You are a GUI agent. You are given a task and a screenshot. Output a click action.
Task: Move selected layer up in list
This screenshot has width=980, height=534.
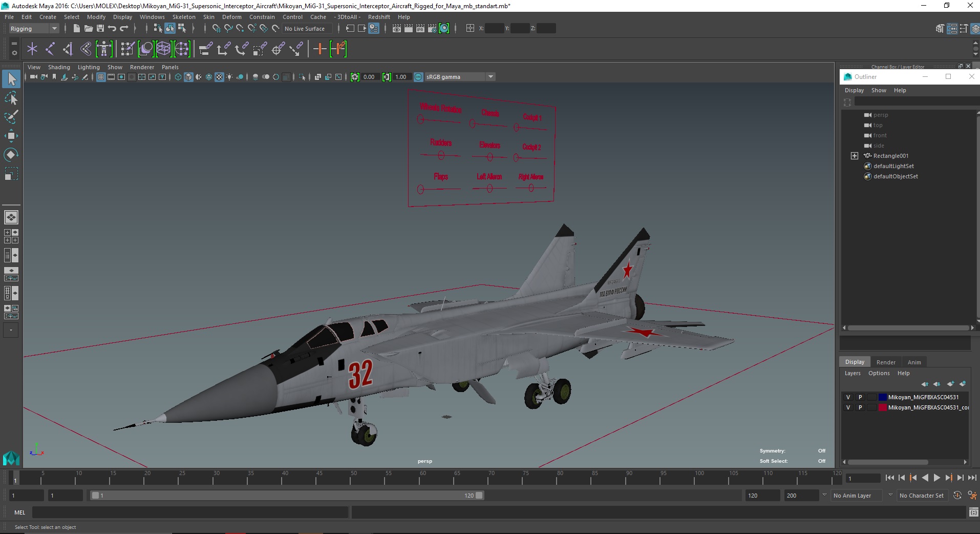tap(925, 384)
